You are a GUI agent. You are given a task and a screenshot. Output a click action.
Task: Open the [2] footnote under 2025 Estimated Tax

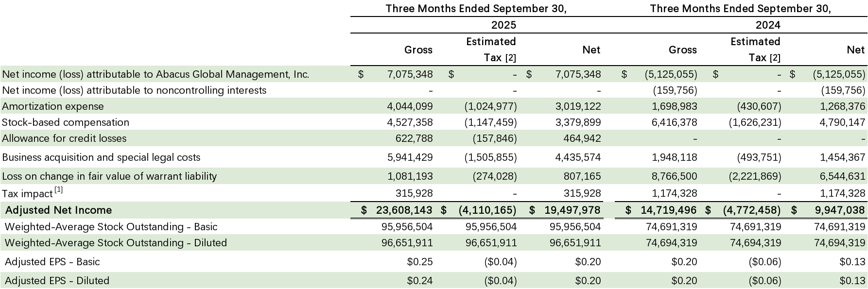pos(510,58)
